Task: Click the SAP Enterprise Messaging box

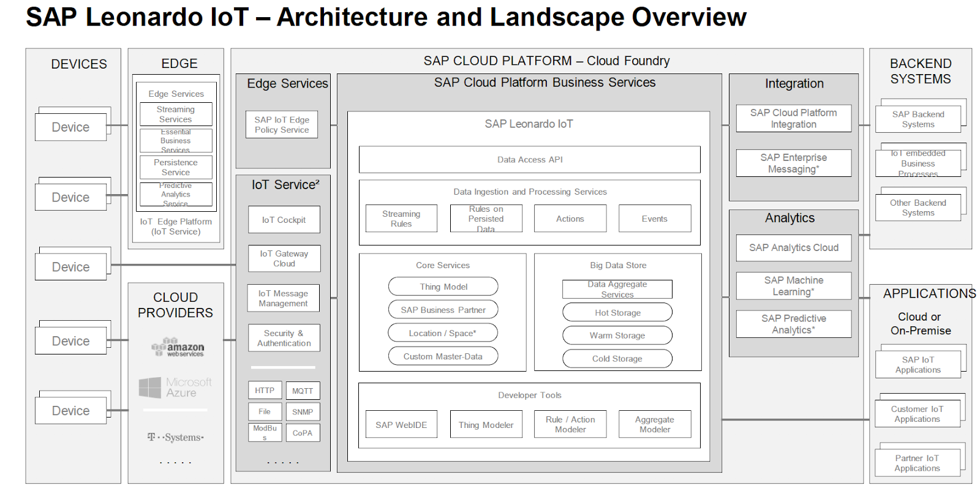Action: (794, 163)
